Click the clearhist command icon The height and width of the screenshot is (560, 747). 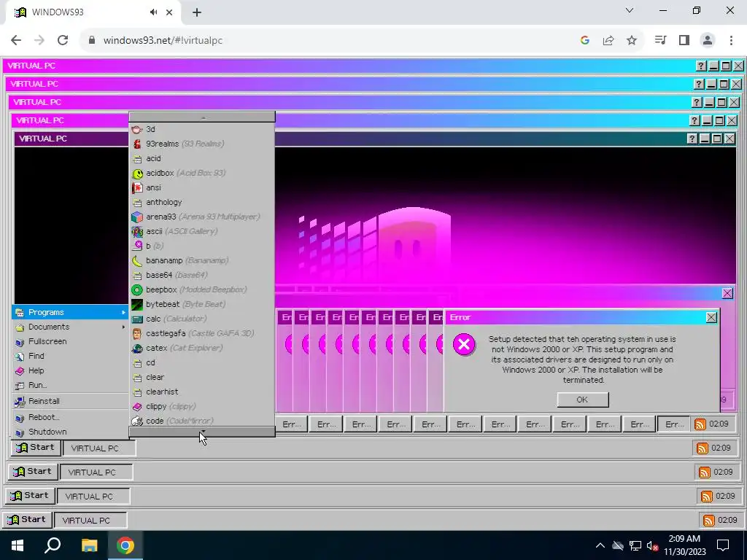click(137, 392)
